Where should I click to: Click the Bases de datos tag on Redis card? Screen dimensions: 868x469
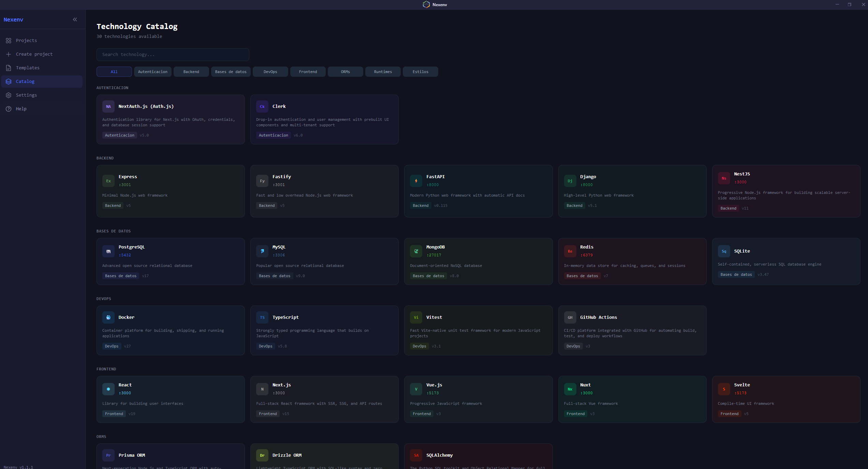(x=582, y=276)
